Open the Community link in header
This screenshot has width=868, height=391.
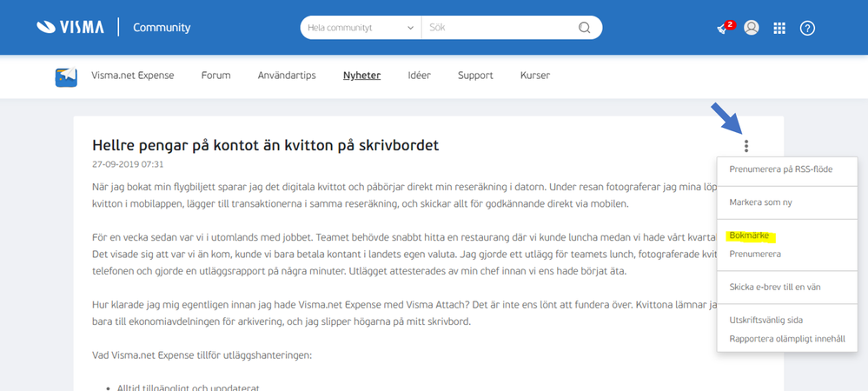(x=162, y=28)
